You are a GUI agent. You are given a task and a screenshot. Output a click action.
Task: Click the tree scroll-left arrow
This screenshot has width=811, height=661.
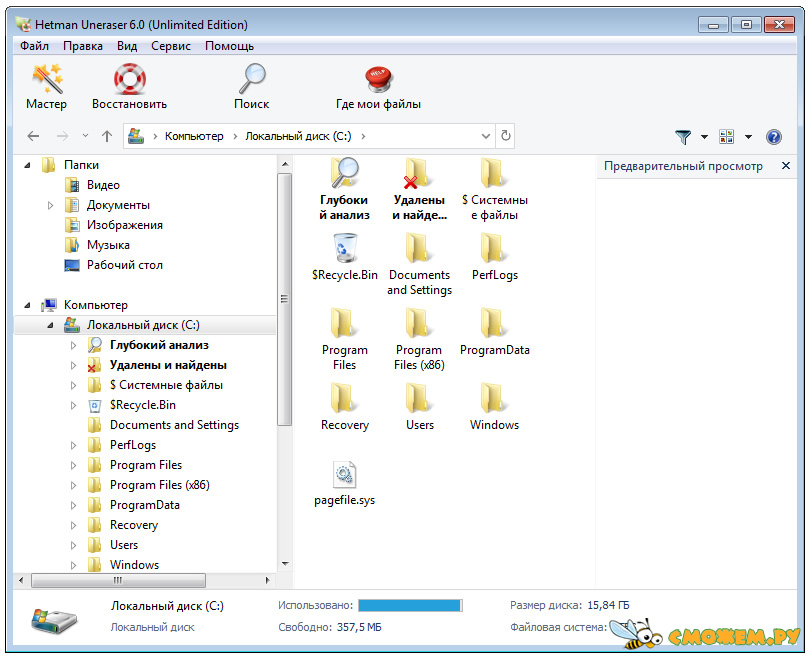(x=21, y=580)
